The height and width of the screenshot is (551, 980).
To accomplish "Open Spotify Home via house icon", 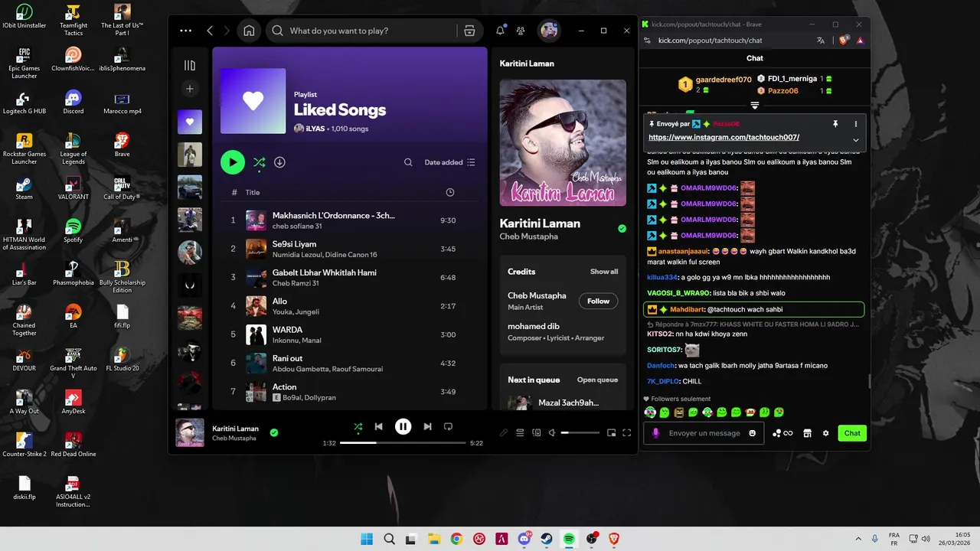I will click(249, 31).
